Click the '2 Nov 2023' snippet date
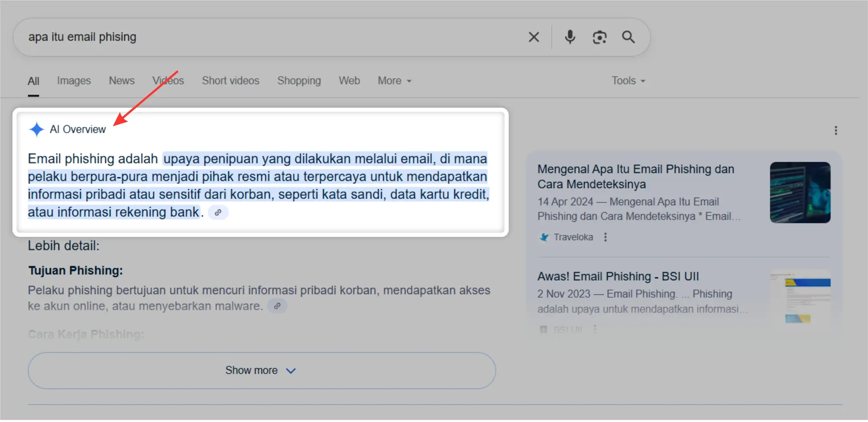This screenshot has width=868, height=422. [x=564, y=294]
